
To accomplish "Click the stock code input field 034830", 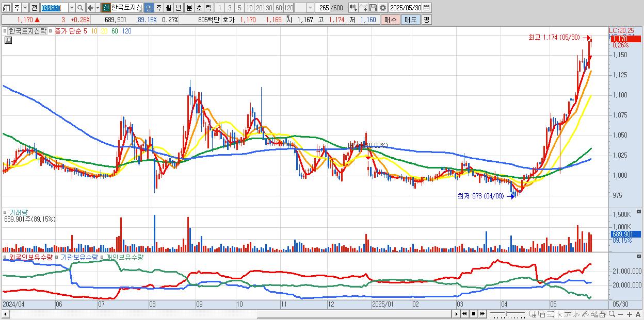I will (x=54, y=8).
